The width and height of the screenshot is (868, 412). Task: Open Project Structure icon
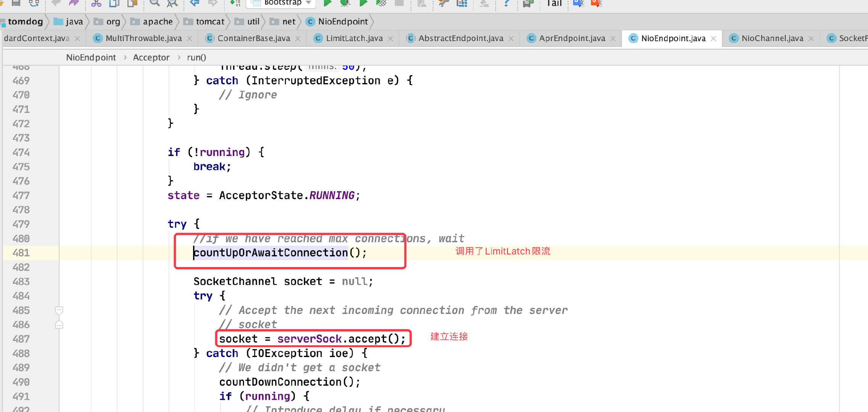click(462, 3)
